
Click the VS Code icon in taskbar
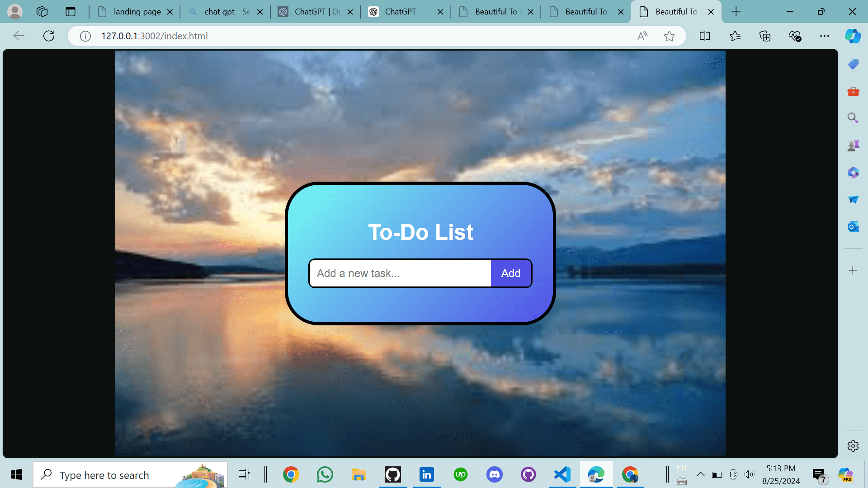click(x=561, y=474)
